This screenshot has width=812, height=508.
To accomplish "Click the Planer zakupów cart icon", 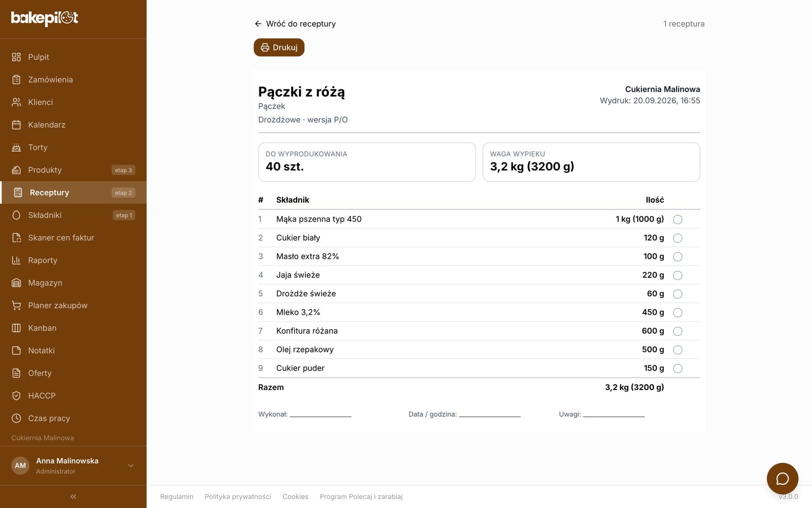I will (16, 305).
